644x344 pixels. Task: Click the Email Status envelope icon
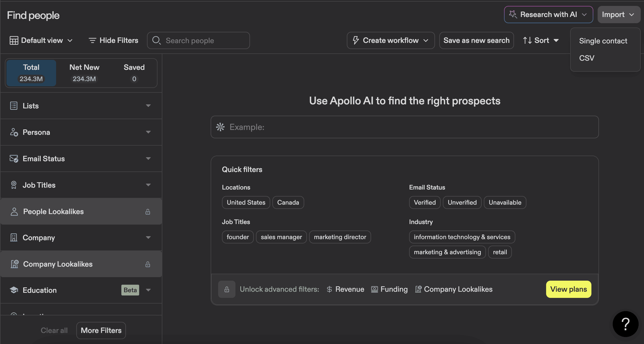pyautogui.click(x=14, y=159)
